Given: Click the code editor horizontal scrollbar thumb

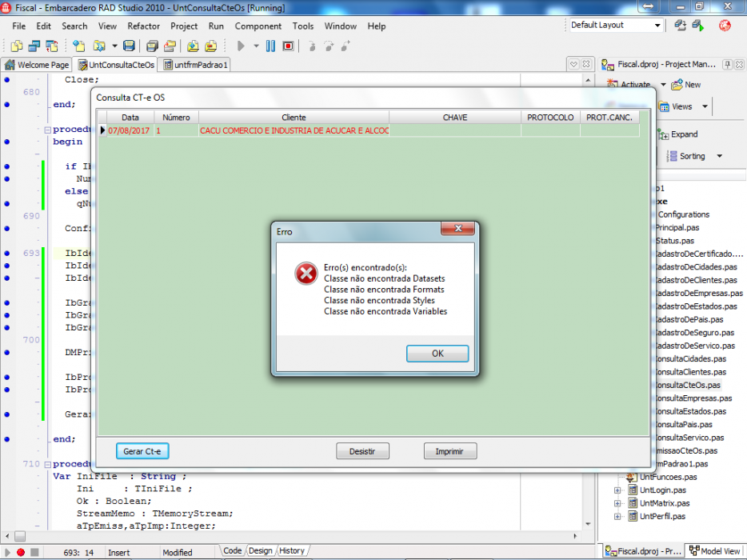Looking at the screenshot, I should (x=19, y=536).
